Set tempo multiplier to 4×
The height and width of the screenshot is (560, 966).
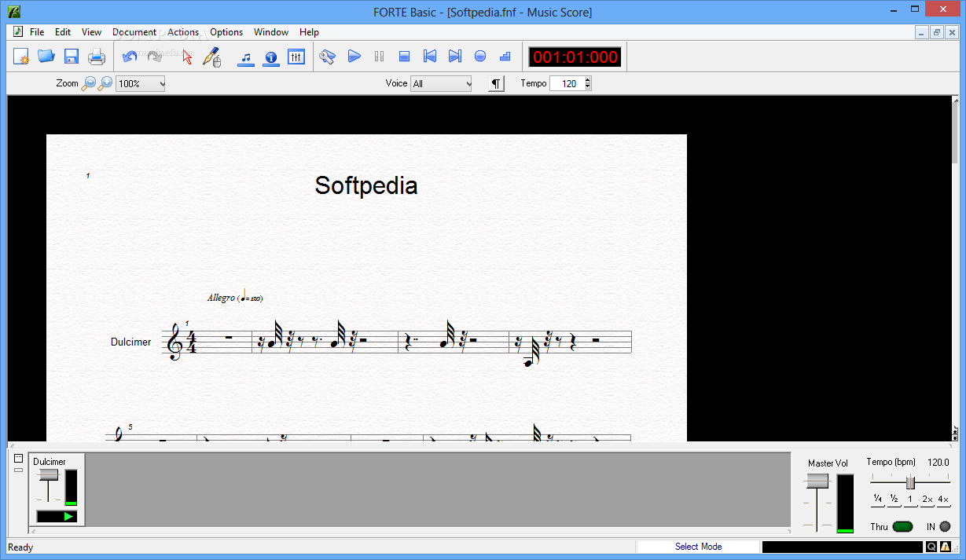point(943,500)
